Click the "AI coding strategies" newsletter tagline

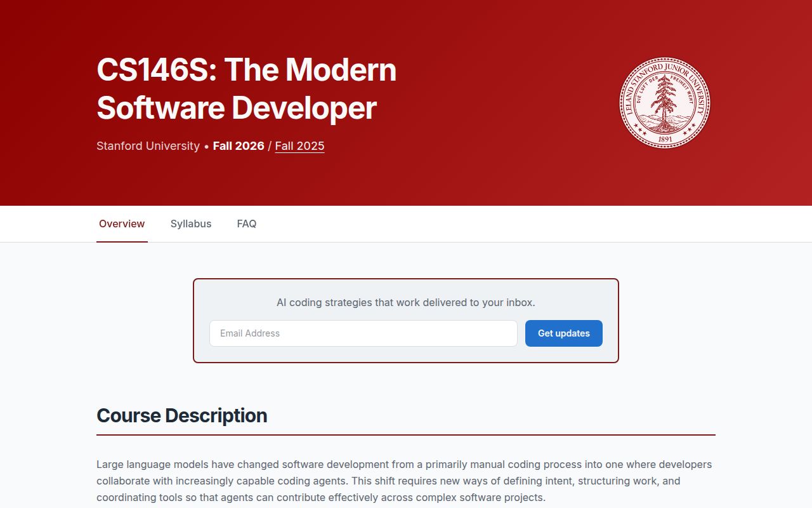point(406,302)
